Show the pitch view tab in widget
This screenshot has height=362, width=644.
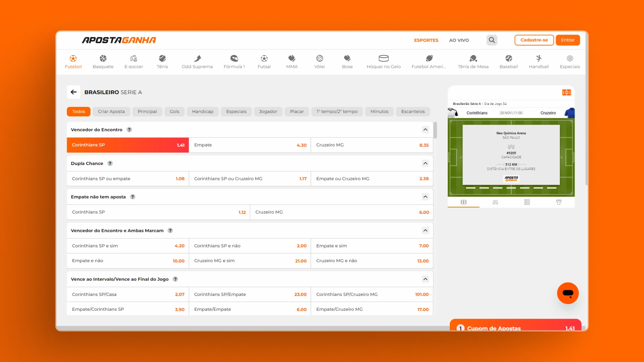(464, 202)
